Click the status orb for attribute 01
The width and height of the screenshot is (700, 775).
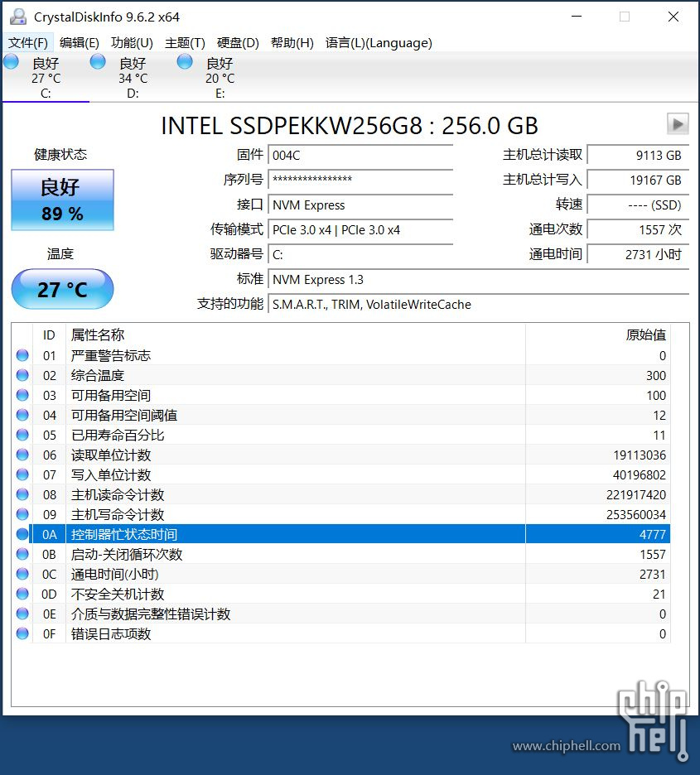[22, 355]
